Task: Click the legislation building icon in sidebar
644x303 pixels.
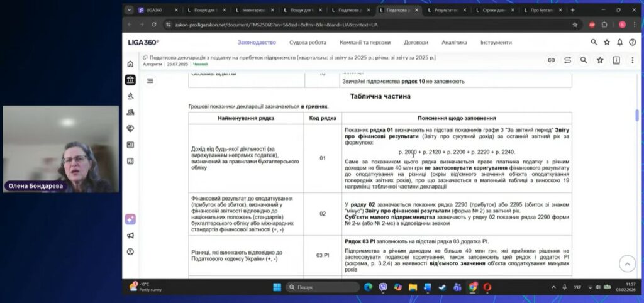Action: pyautogui.click(x=130, y=80)
